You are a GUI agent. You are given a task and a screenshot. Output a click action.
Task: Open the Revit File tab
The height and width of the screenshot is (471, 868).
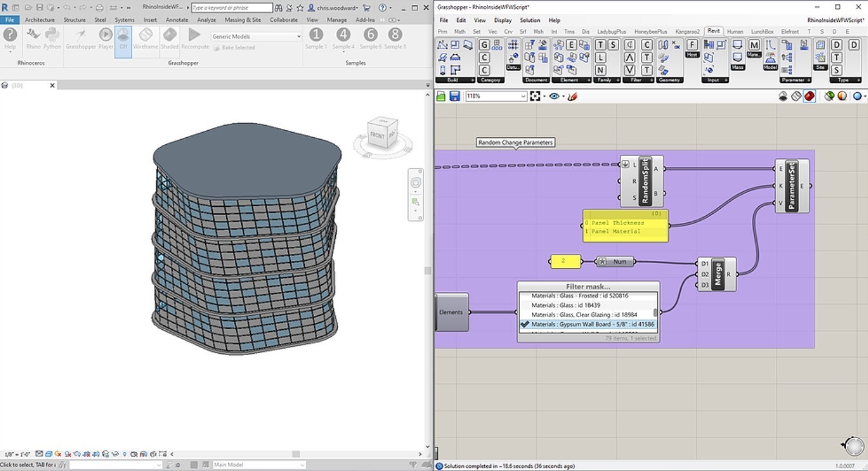point(10,20)
